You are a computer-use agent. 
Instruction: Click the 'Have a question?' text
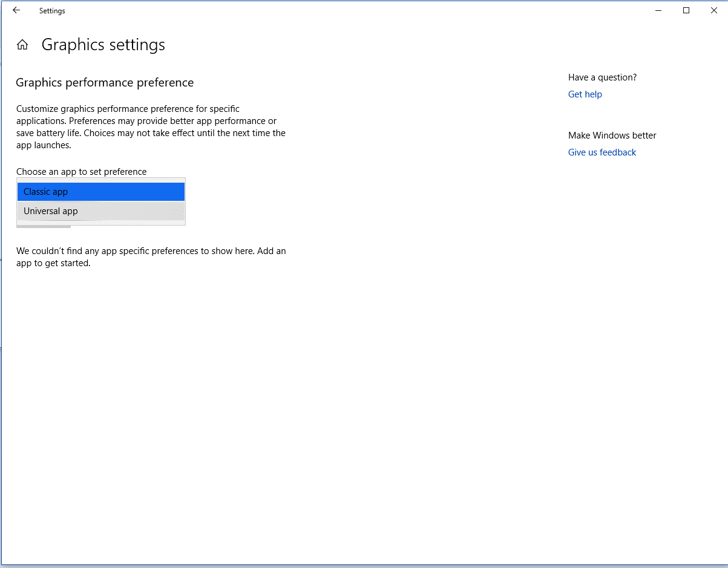[602, 77]
